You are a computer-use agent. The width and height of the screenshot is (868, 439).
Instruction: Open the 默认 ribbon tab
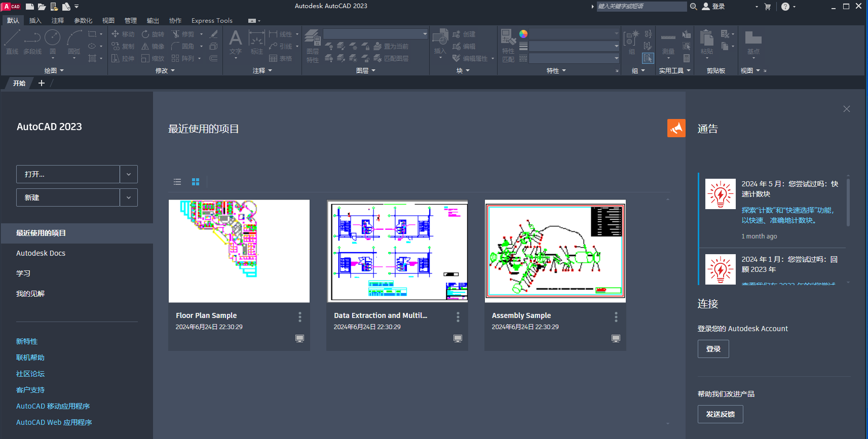click(13, 20)
